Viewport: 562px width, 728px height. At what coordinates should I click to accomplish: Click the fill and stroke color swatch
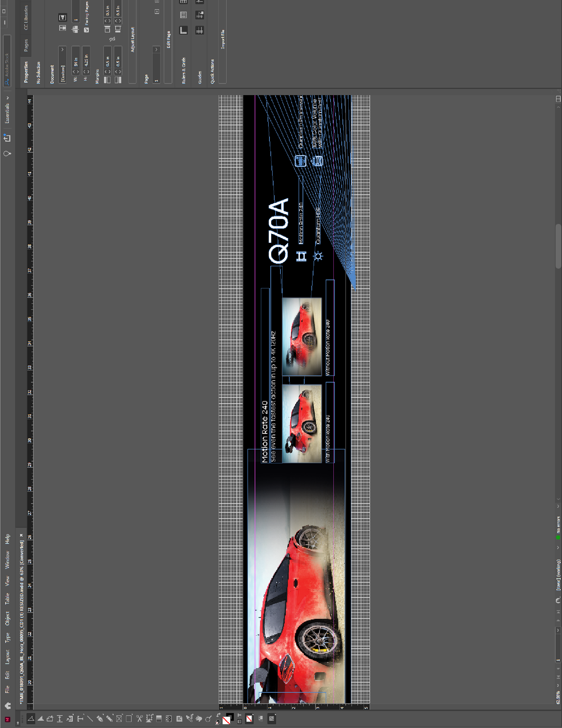(x=226, y=720)
